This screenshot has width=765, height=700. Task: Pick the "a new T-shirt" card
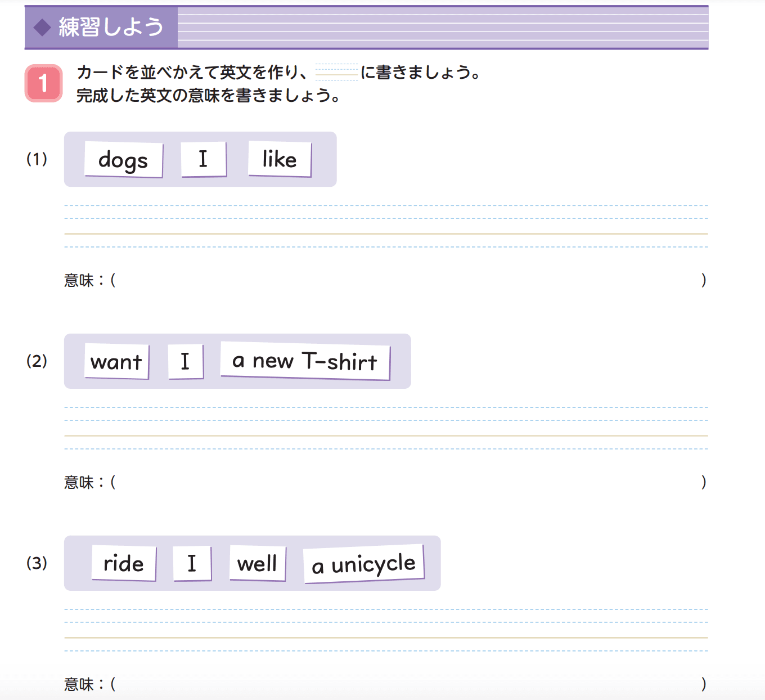pos(305,361)
